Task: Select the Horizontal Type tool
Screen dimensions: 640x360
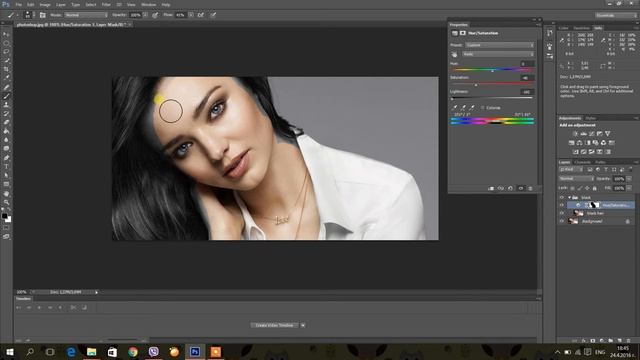Action: click(x=6, y=167)
